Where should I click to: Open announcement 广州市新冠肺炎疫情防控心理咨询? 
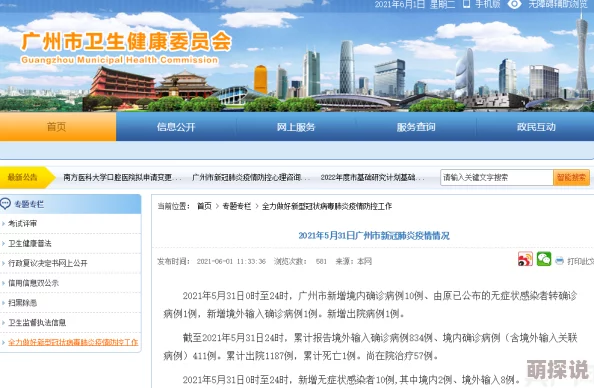pyautogui.click(x=251, y=177)
